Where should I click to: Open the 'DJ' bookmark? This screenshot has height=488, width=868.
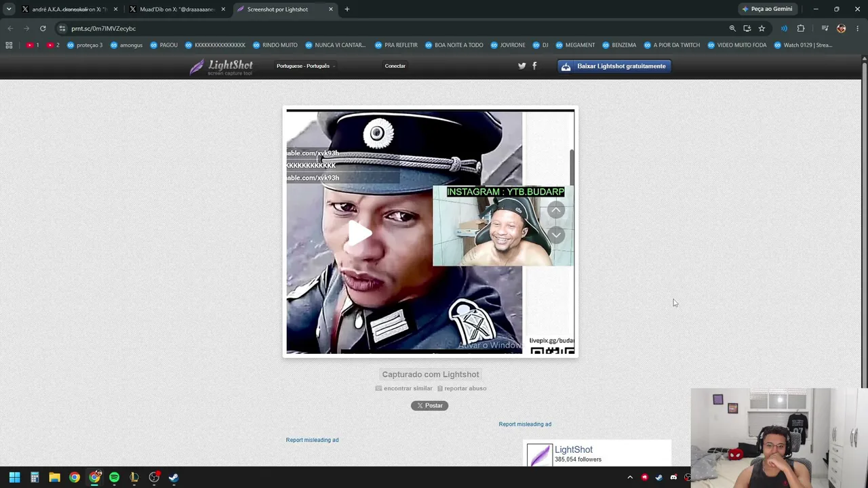[540, 45]
